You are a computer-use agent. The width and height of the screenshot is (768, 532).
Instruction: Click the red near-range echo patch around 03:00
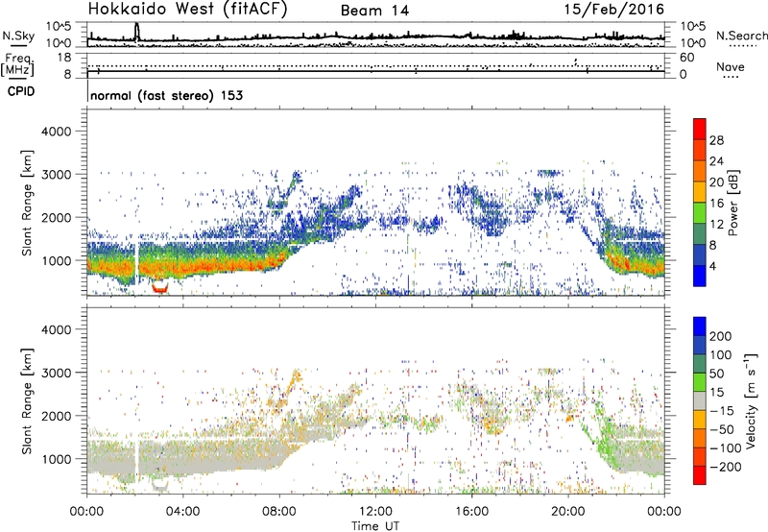(x=160, y=287)
